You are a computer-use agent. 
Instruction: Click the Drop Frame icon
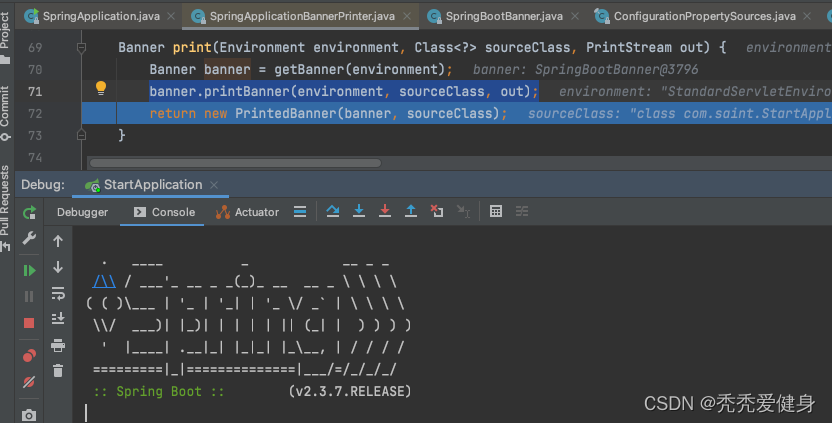437,211
